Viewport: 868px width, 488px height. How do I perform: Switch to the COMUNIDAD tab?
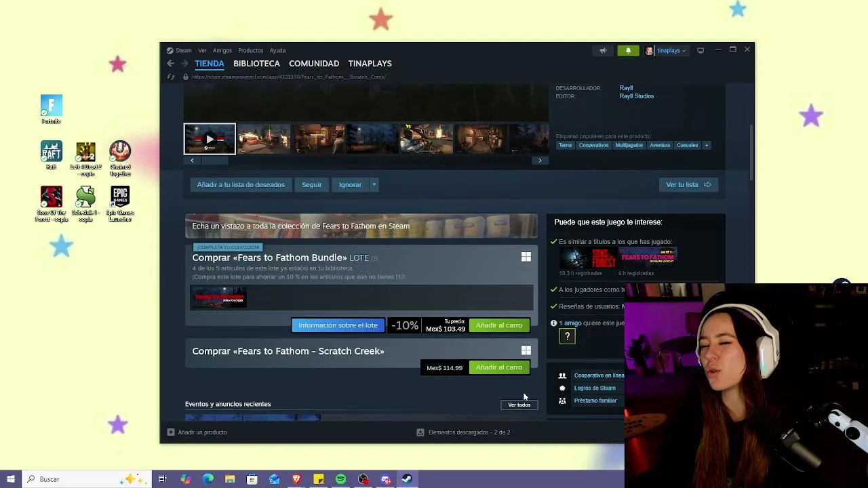(x=314, y=64)
